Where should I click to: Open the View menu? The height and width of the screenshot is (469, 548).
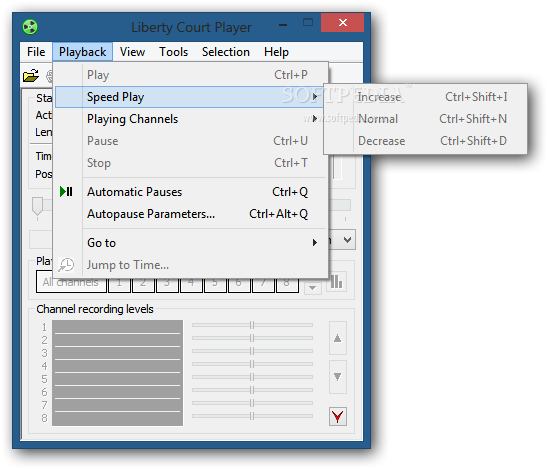click(132, 52)
